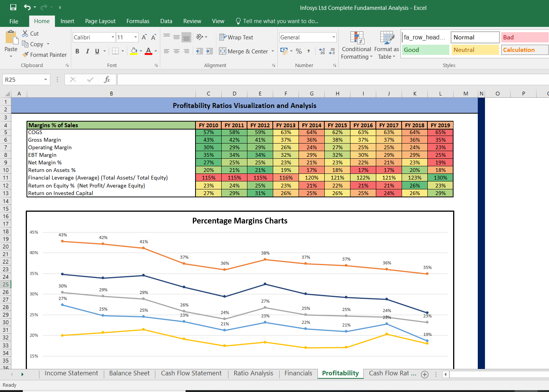Apply the red Font Color A

click(149, 51)
